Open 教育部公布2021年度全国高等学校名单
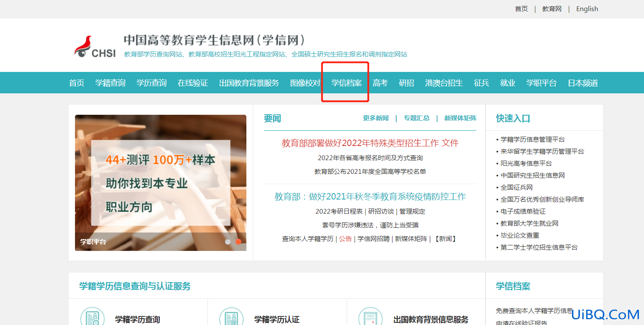The width and height of the screenshot is (644, 325). 370,172
